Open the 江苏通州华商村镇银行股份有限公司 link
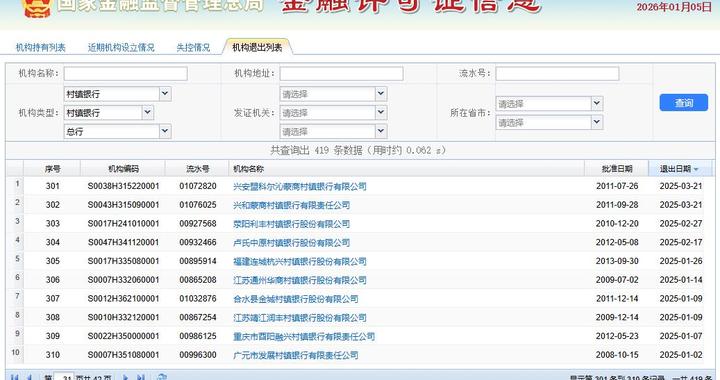Image resolution: width=720 pixels, height=380 pixels. 299,280
